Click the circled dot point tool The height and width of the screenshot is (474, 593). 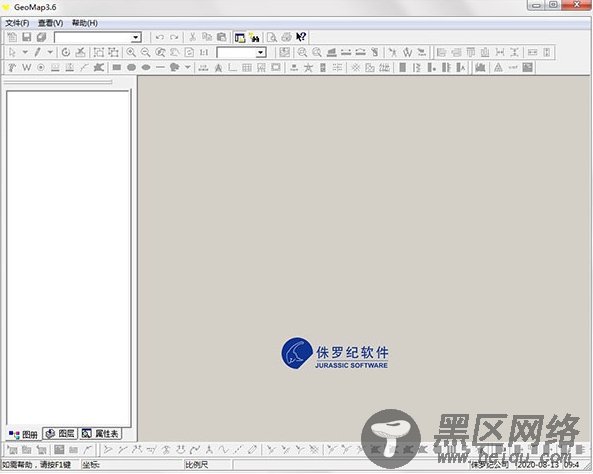point(41,68)
